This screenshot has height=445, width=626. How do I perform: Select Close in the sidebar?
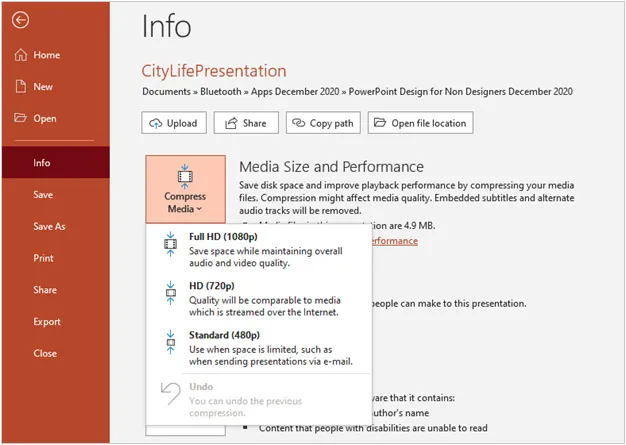tap(56, 353)
